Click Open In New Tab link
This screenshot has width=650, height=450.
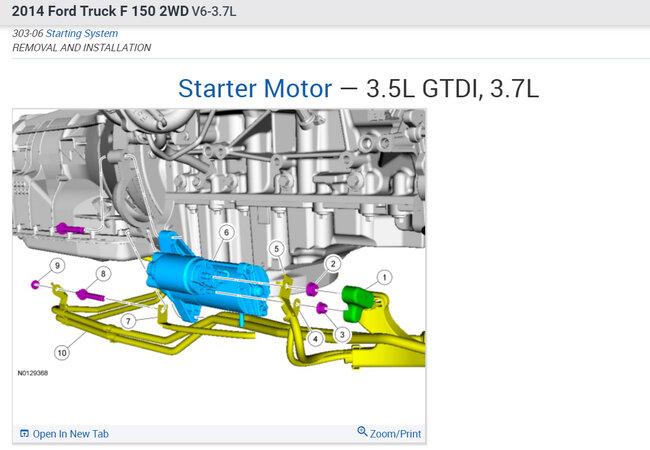point(70,434)
